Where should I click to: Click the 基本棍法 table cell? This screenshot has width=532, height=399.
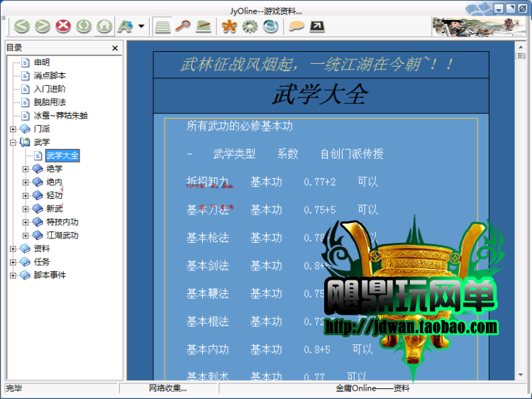click(x=207, y=321)
